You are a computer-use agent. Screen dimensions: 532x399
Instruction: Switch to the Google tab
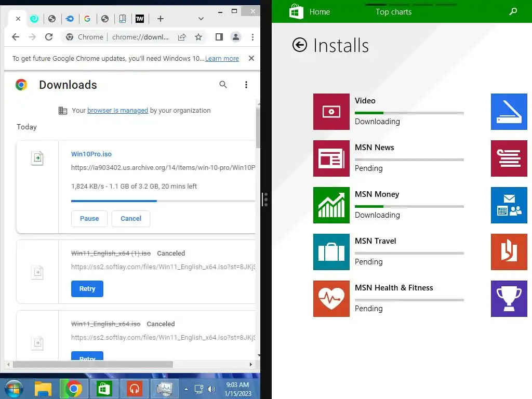pyautogui.click(x=87, y=19)
